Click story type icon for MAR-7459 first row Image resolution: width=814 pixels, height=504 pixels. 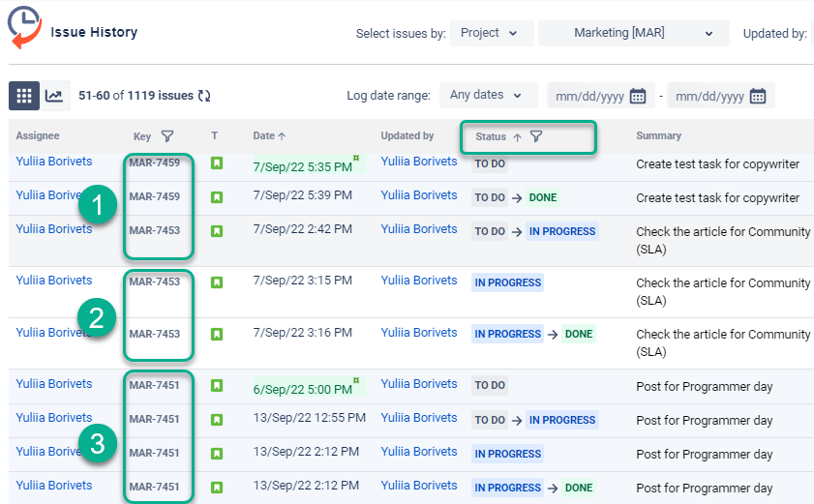(217, 163)
